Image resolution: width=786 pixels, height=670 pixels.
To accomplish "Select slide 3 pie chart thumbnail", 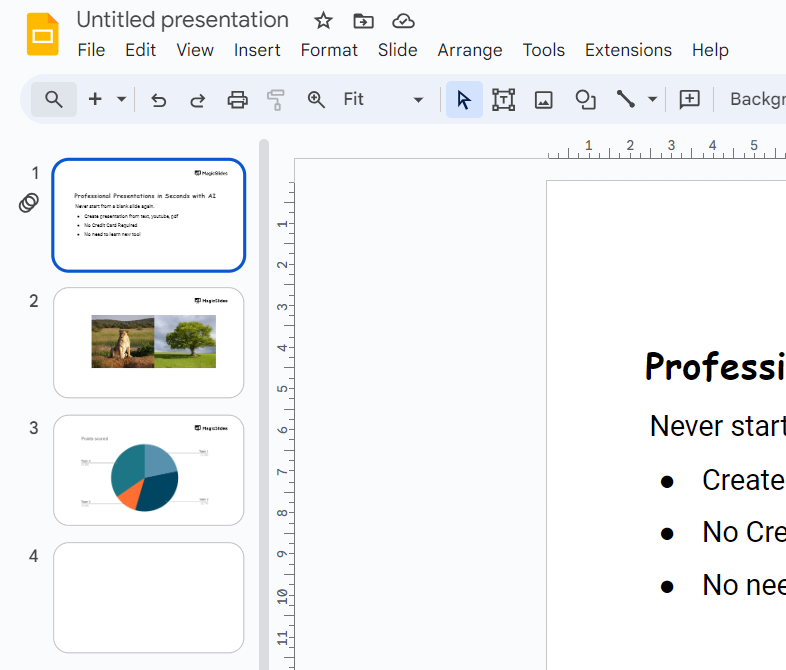I will click(148, 470).
